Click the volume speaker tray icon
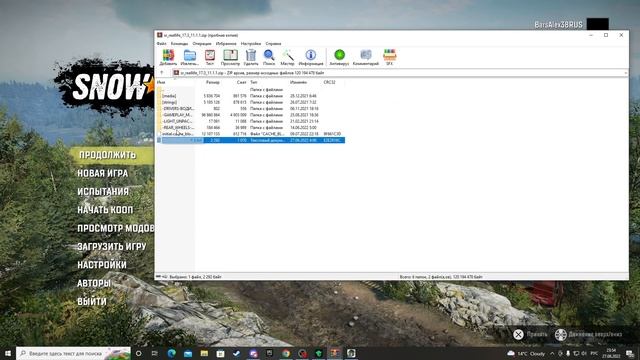The height and width of the screenshot is (360, 640). click(x=584, y=353)
